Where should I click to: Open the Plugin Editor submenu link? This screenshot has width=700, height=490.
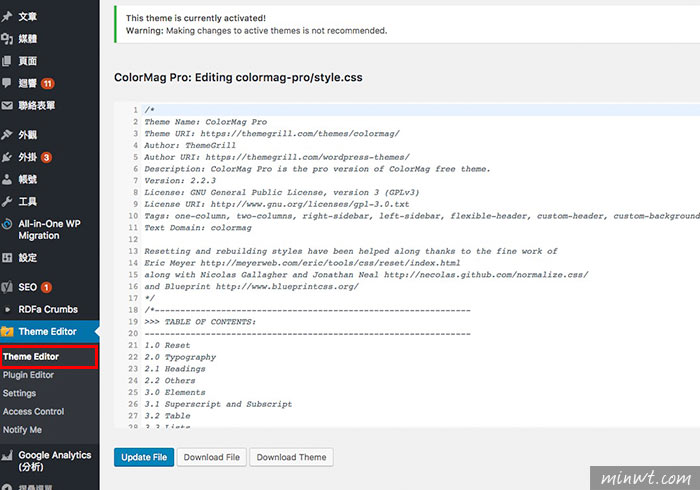[28, 375]
